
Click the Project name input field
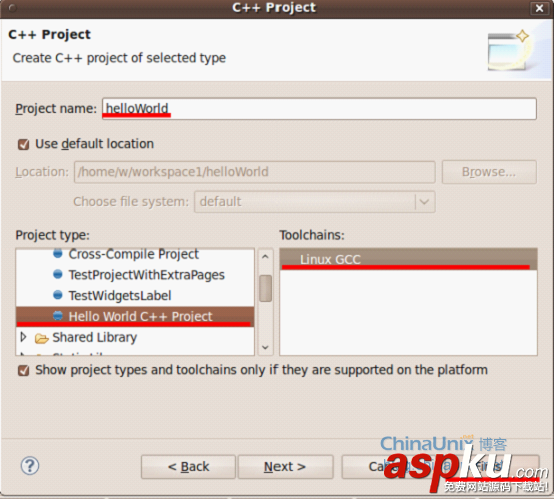pyautogui.click(x=319, y=108)
